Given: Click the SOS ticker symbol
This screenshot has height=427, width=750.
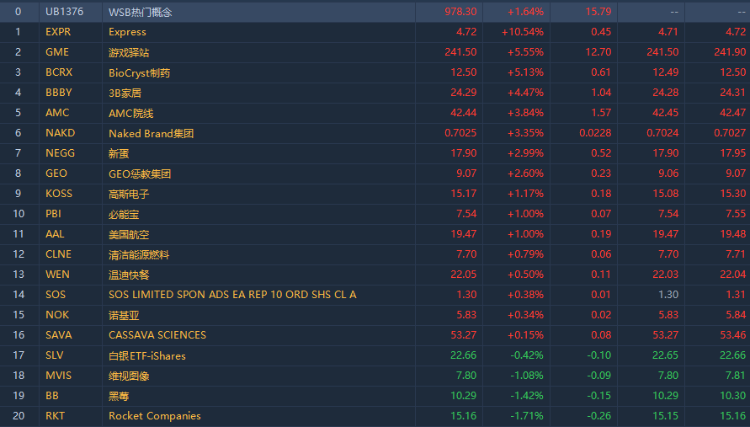Looking at the screenshot, I should (55, 294).
